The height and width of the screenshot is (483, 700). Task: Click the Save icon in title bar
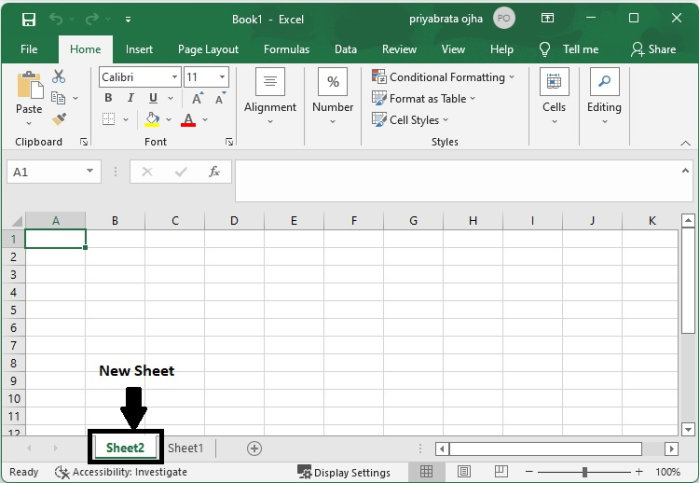28,19
